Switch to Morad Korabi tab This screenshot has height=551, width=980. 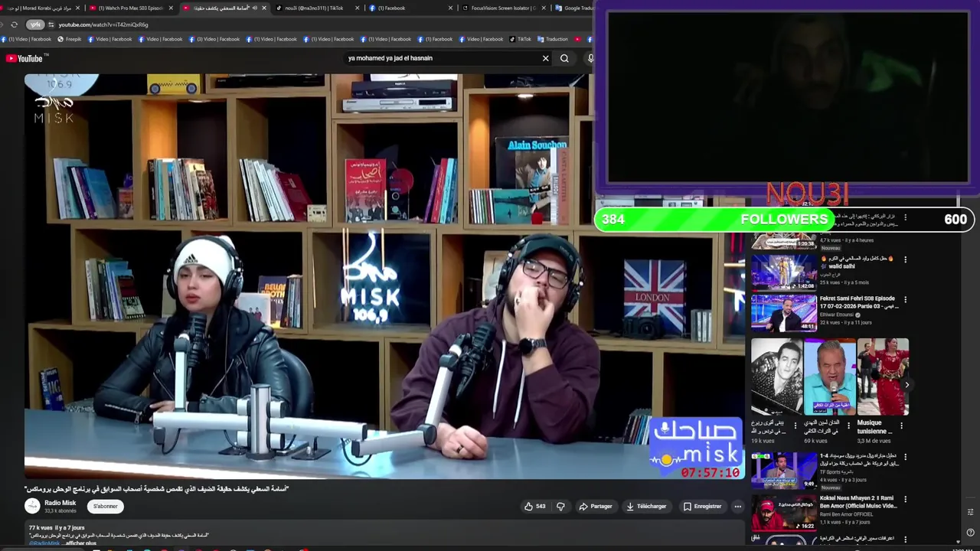pyautogui.click(x=42, y=8)
